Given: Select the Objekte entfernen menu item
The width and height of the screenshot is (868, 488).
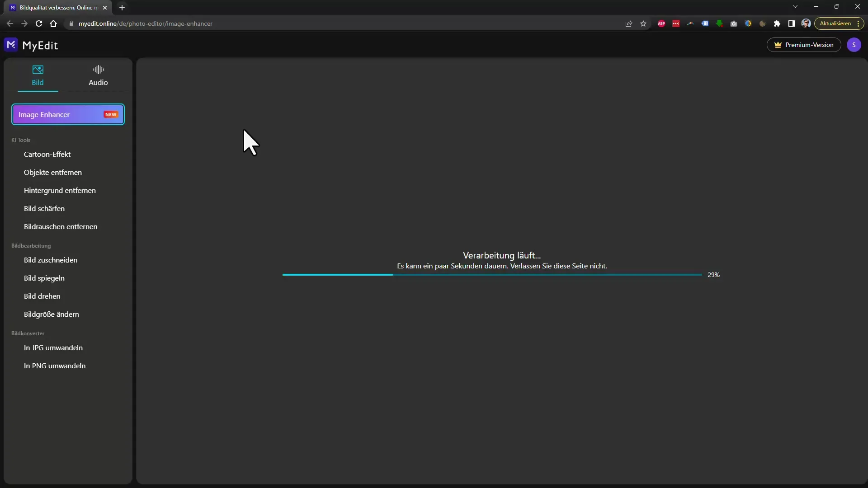Looking at the screenshot, I should pos(53,172).
